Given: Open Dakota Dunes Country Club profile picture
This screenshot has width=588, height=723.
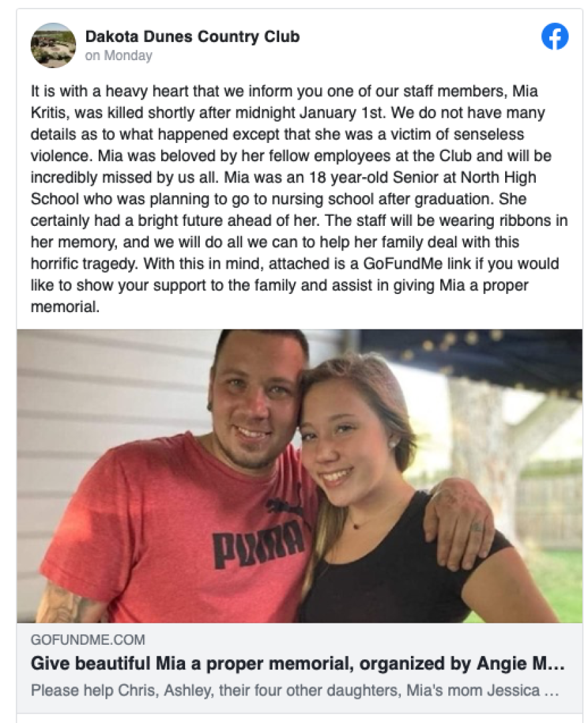Looking at the screenshot, I should coord(53,45).
